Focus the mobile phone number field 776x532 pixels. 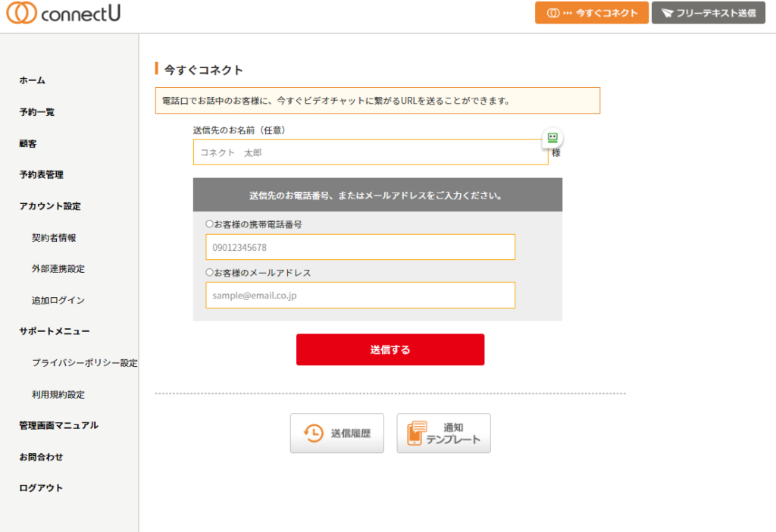click(360, 247)
